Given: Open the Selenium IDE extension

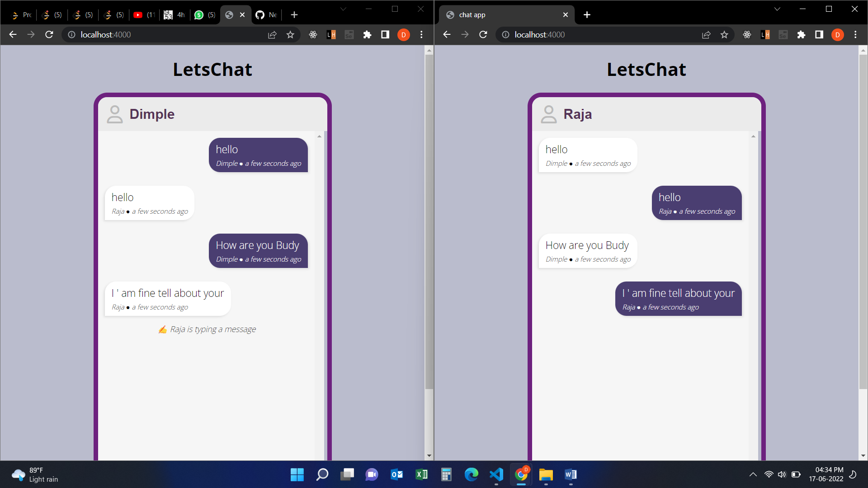Looking at the screenshot, I should tap(349, 35).
